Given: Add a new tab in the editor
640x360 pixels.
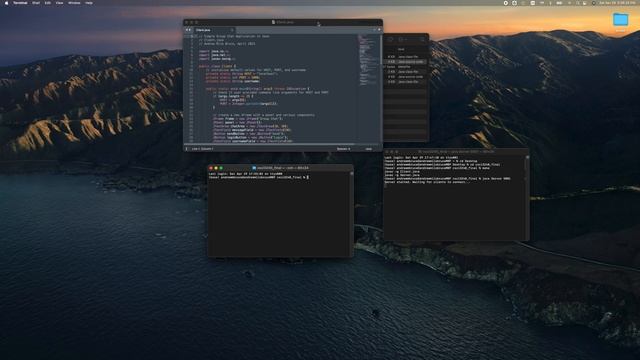Looking at the screenshot, I should 374,30.
